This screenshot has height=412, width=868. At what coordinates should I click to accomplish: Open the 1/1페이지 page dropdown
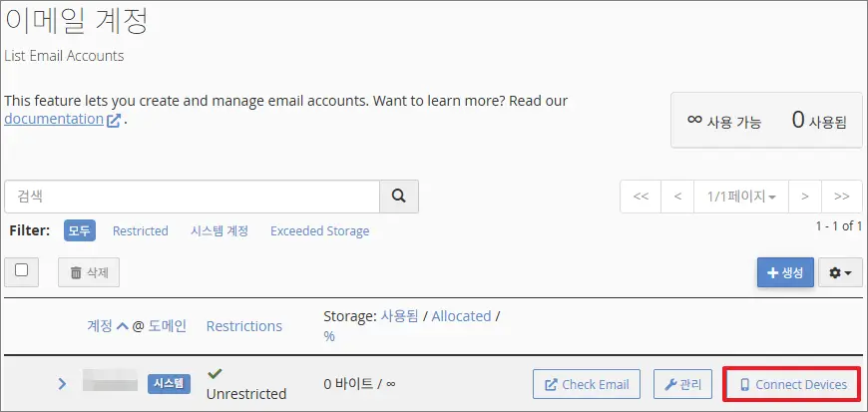pyautogui.click(x=741, y=197)
